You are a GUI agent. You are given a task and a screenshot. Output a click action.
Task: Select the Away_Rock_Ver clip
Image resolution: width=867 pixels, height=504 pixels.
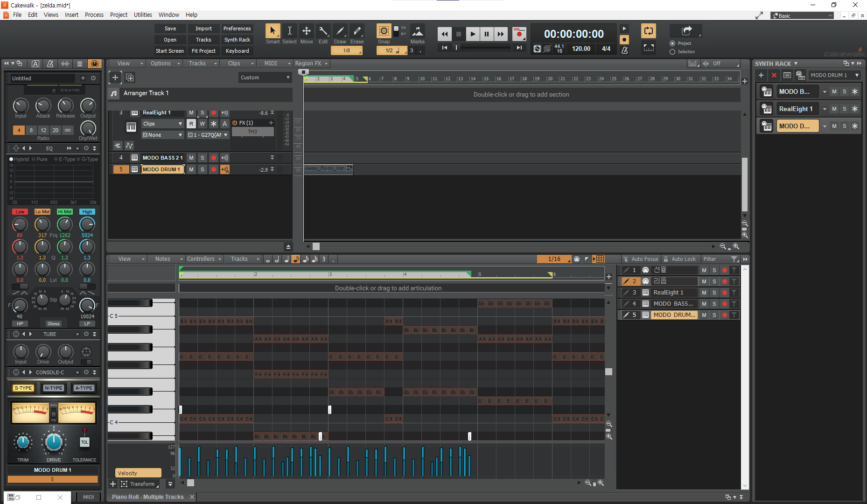pos(328,168)
